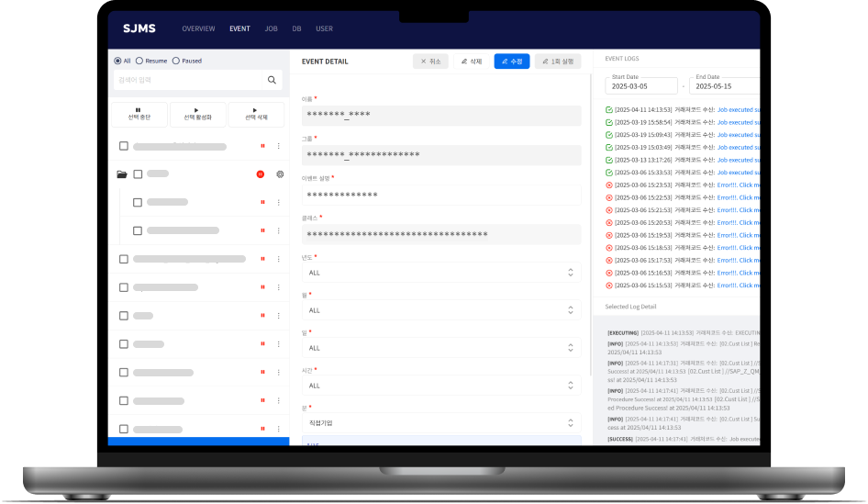Click the 1회 실행 button

[558, 62]
